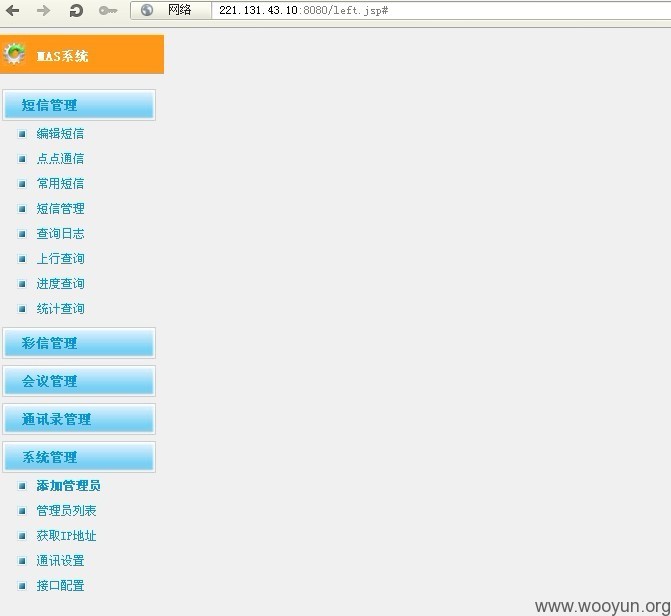671x616 pixels.
Task: Click the bullet icon beside 常用短信
Action: coord(22,184)
